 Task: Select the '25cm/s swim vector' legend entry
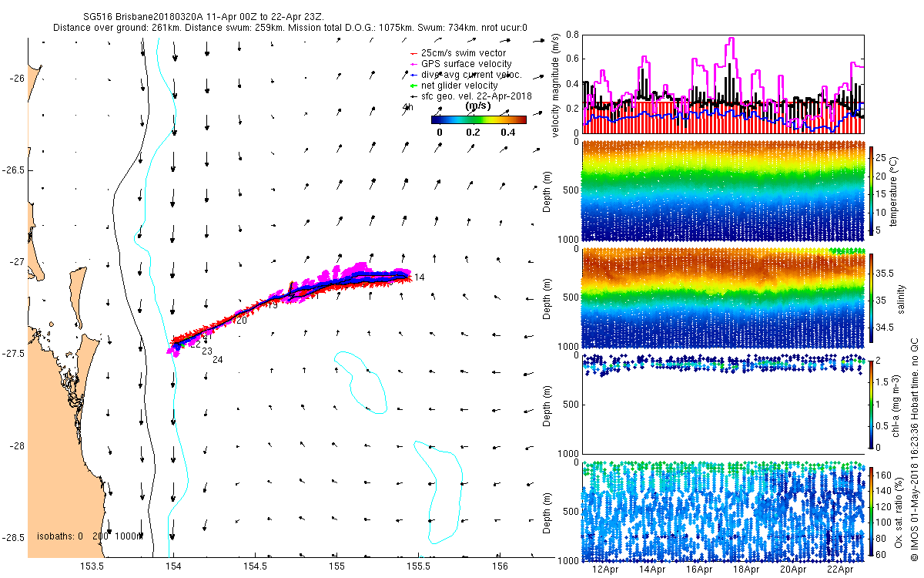pyautogui.click(x=458, y=52)
